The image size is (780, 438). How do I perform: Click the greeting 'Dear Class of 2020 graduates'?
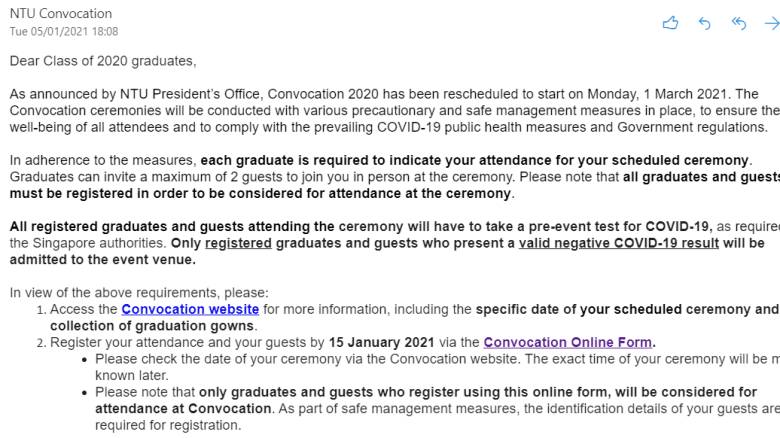[102, 61]
